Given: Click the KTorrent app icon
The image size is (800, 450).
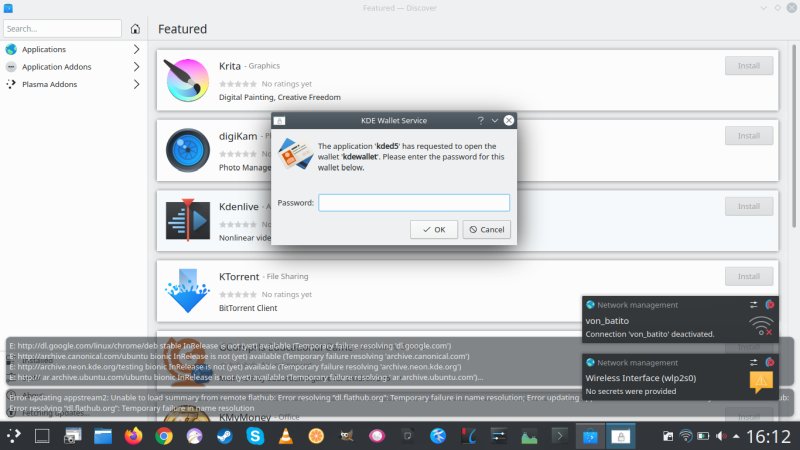Looking at the screenshot, I should click(187, 290).
